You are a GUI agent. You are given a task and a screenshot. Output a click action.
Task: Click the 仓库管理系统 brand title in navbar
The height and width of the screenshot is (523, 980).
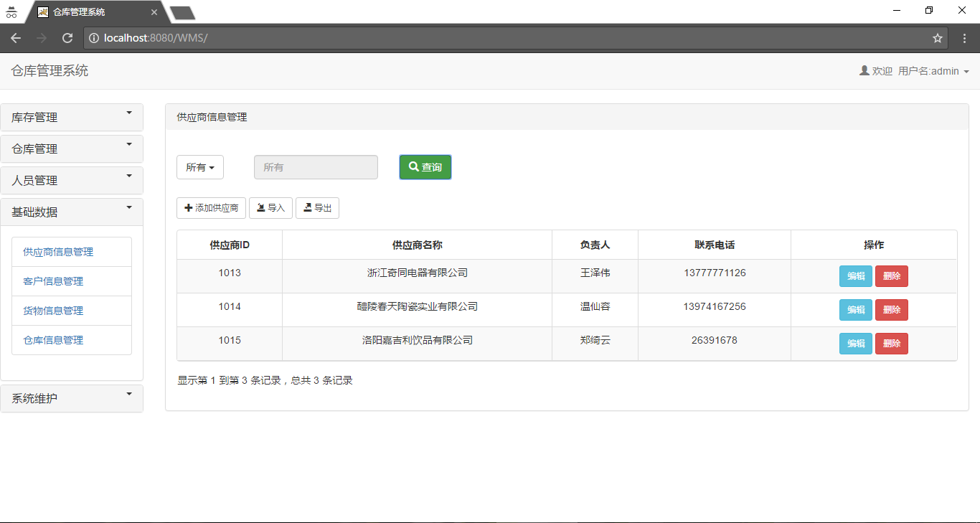click(x=50, y=71)
